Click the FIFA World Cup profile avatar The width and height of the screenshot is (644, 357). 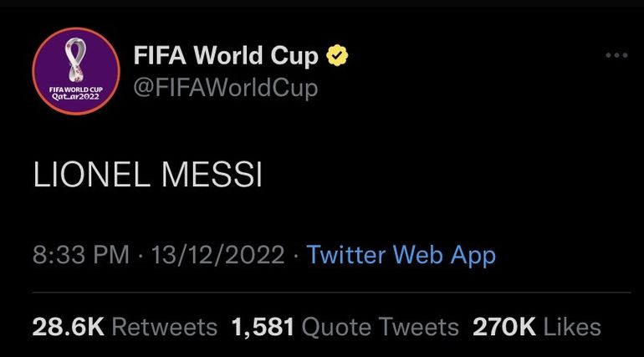[75, 71]
